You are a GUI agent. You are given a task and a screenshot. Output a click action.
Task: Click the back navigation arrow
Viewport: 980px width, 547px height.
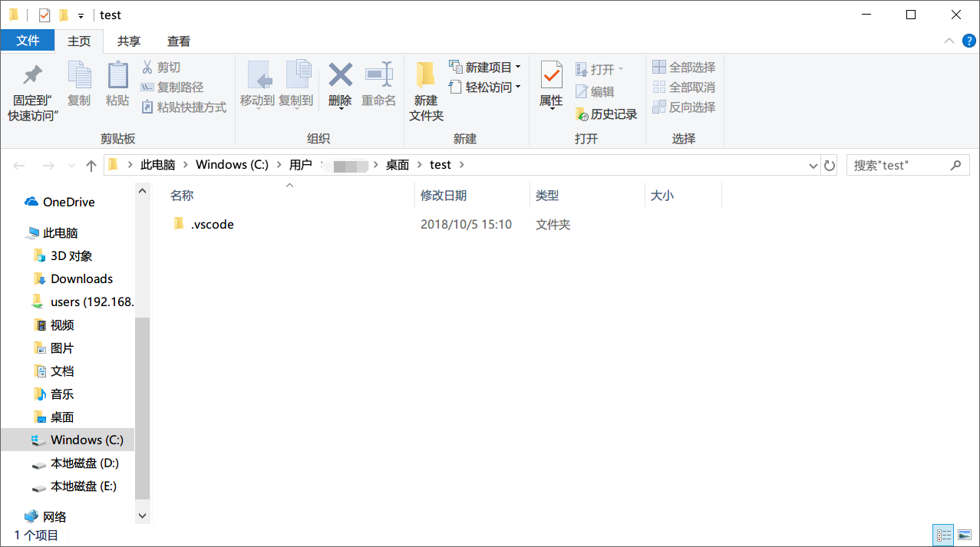click(19, 165)
